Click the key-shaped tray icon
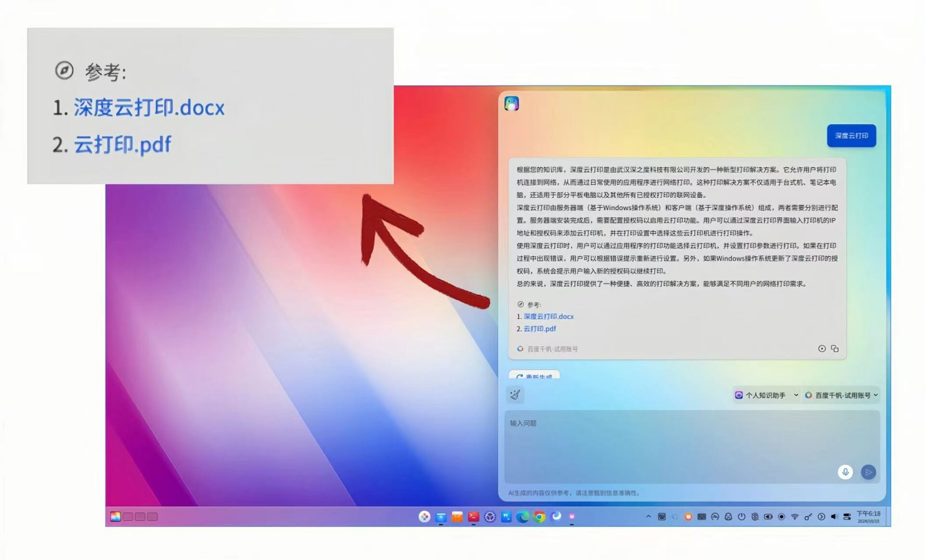 (x=808, y=517)
